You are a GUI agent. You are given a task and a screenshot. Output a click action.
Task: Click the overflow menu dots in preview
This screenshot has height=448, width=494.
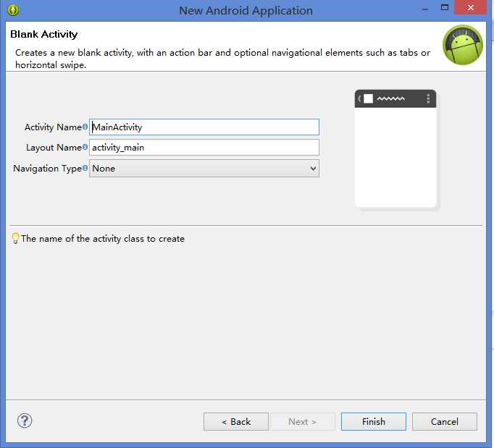[428, 99]
